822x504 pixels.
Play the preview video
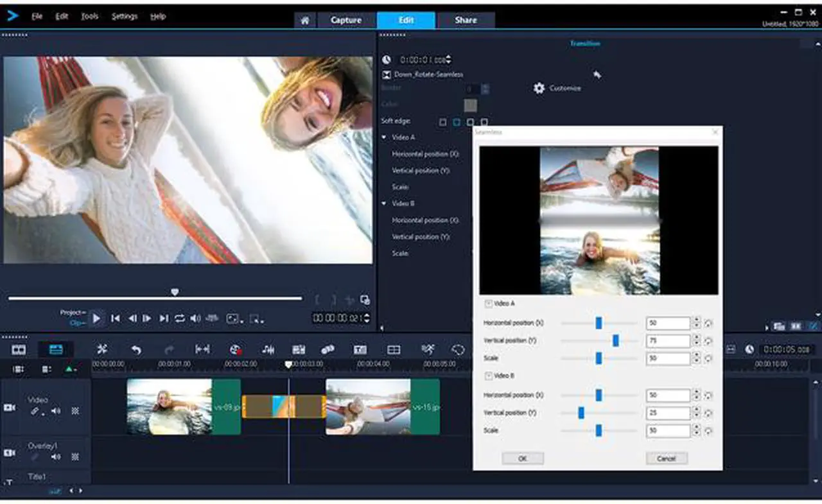96,318
